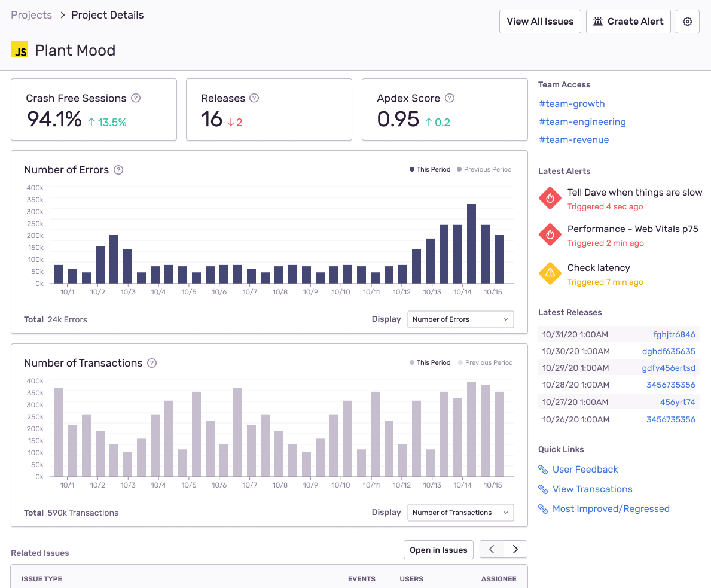
Task: Open the #team-engineering link
Action: 582,122
